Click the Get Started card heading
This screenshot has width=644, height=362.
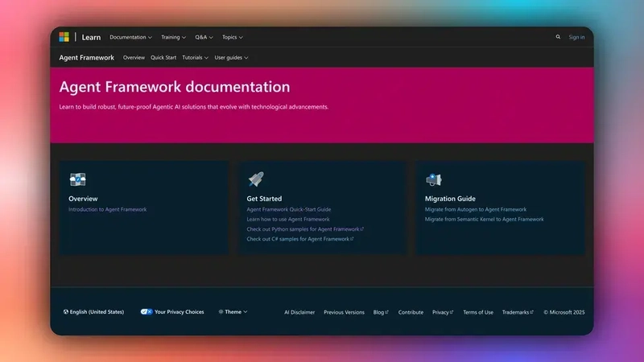(264, 199)
